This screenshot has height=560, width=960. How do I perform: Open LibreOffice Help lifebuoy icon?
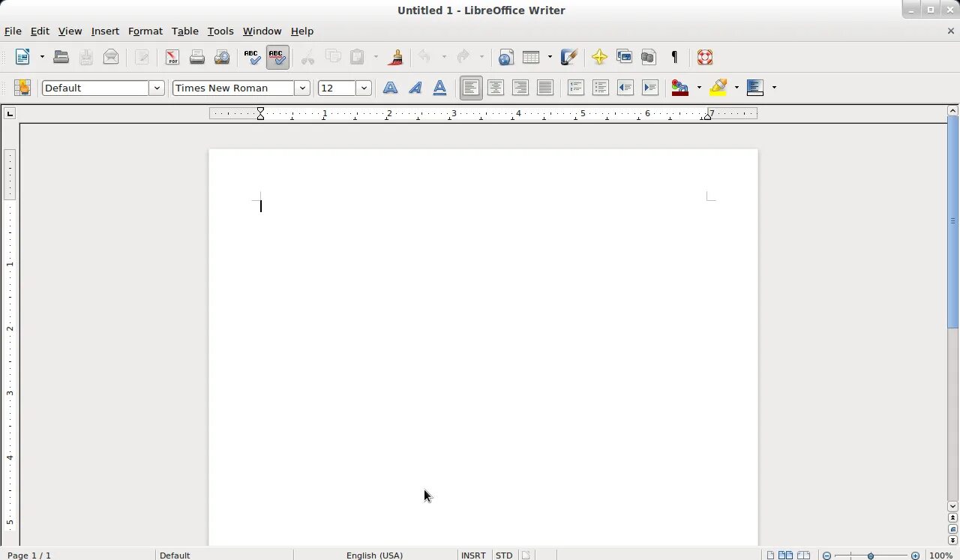click(704, 57)
